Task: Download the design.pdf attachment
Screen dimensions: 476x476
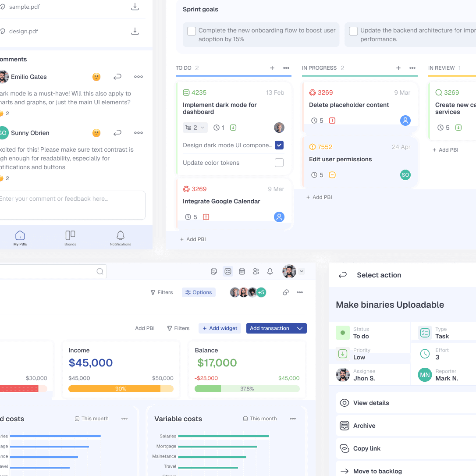Action: point(135,31)
